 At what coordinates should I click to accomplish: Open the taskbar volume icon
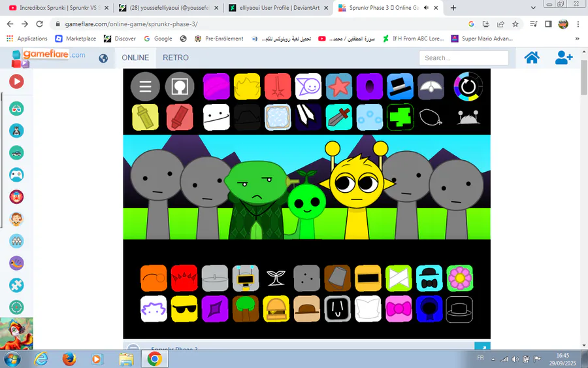515,359
